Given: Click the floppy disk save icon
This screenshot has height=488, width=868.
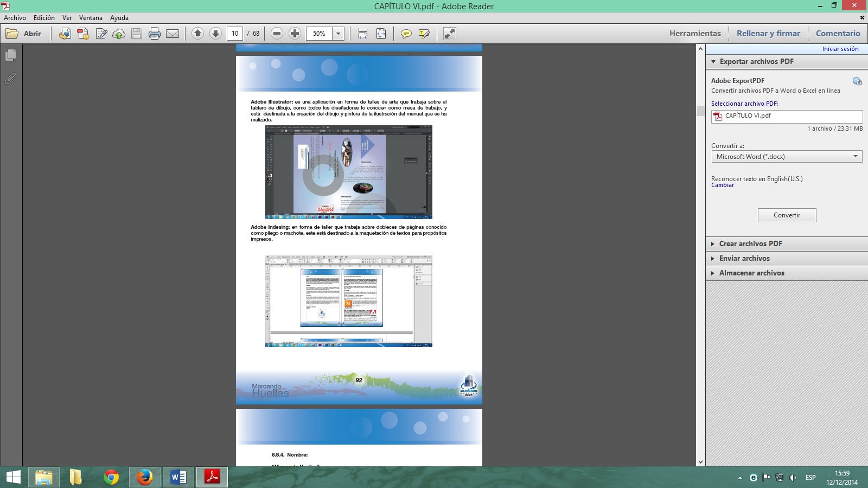Looking at the screenshot, I should (x=137, y=34).
